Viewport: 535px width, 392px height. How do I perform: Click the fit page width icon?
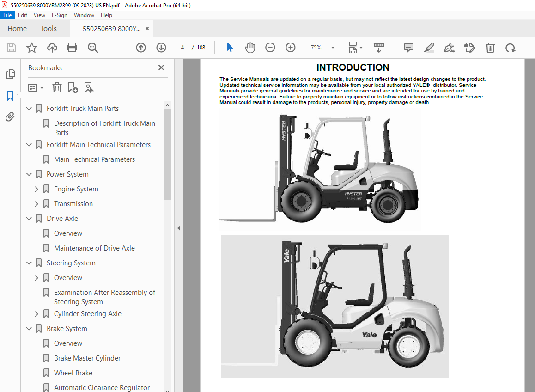coord(353,48)
